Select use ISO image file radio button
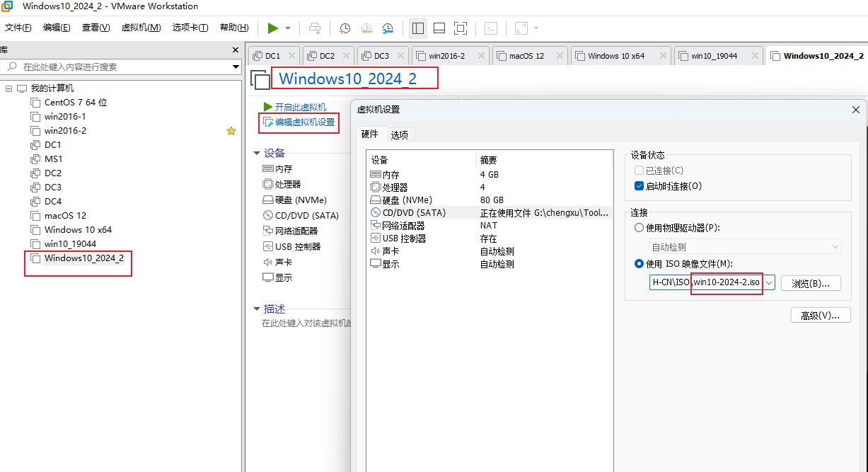Viewport: 868px width, 472px height. (640, 264)
